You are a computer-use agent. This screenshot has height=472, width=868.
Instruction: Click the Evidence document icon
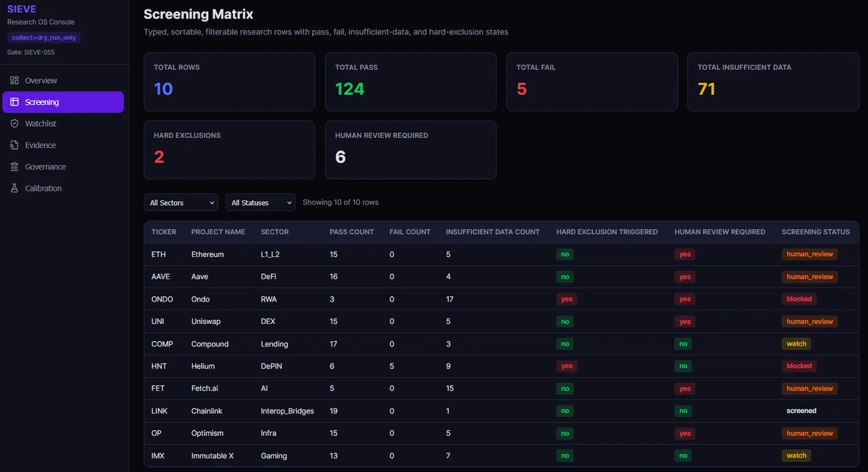coord(14,145)
